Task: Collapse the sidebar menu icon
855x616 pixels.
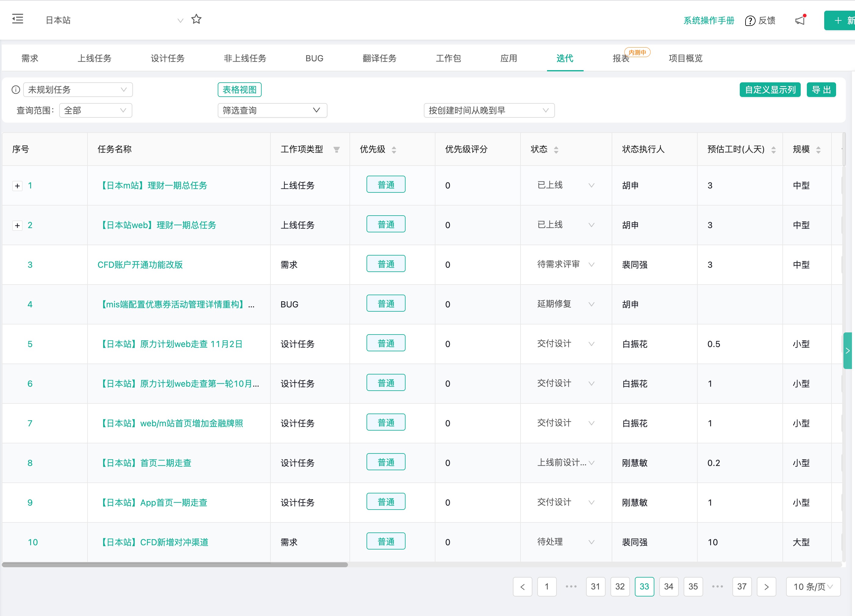Action: pyautogui.click(x=17, y=19)
